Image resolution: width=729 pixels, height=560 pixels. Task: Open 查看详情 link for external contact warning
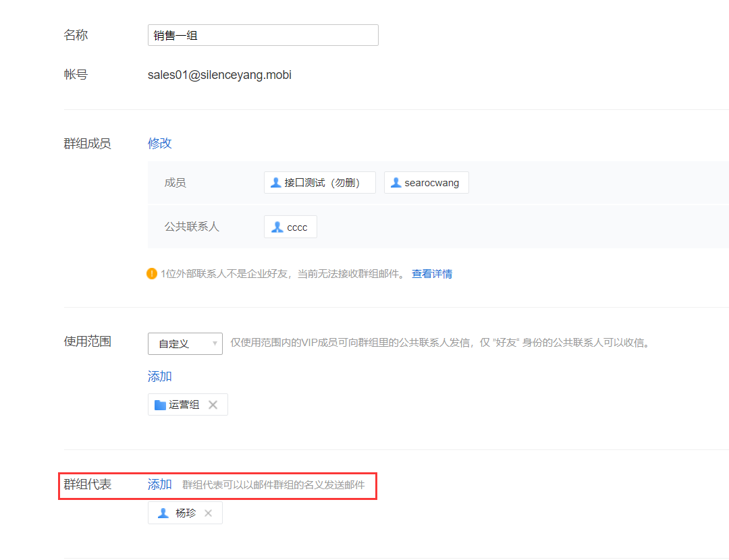tap(432, 274)
